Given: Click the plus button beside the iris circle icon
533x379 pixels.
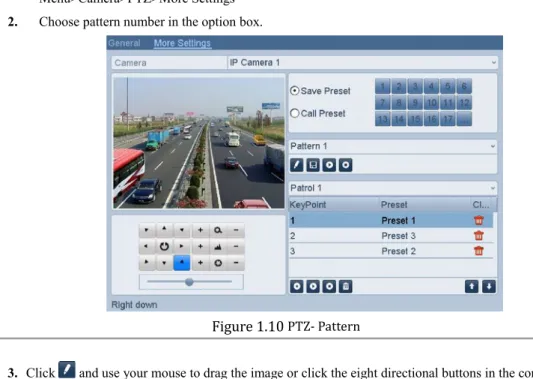Looking at the screenshot, I should point(201,263).
